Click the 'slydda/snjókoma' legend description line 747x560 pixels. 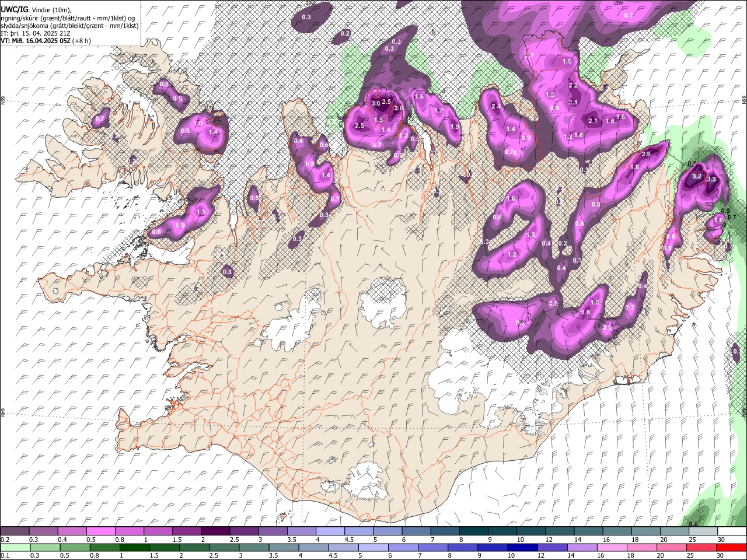click(x=69, y=26)
